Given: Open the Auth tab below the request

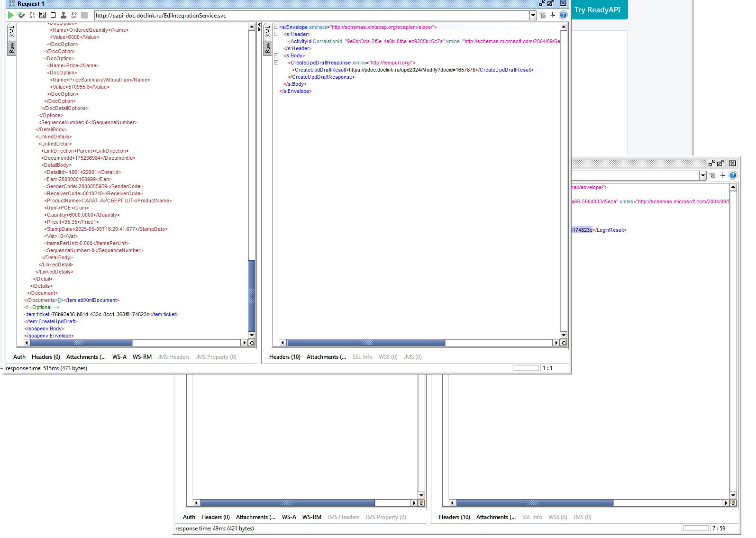Looking at the screenshot, I should 19,357.
